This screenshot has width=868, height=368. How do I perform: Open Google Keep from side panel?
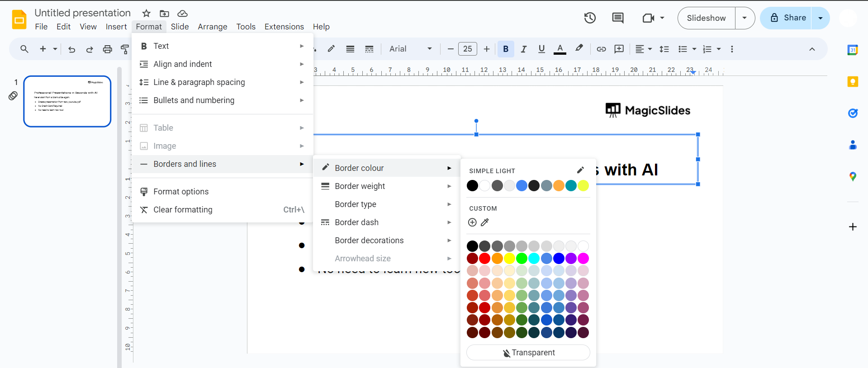(853, 81)
